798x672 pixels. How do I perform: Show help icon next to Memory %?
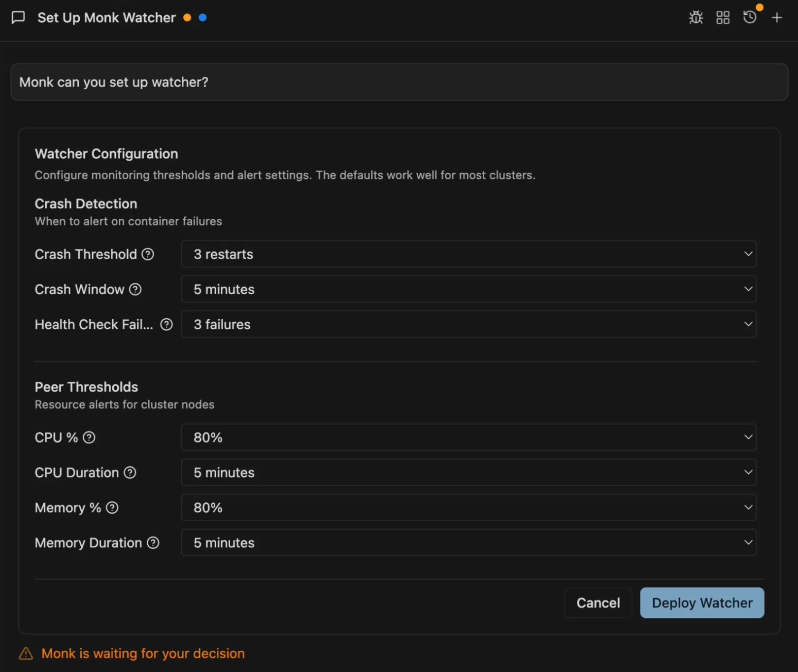click(112, 507)
